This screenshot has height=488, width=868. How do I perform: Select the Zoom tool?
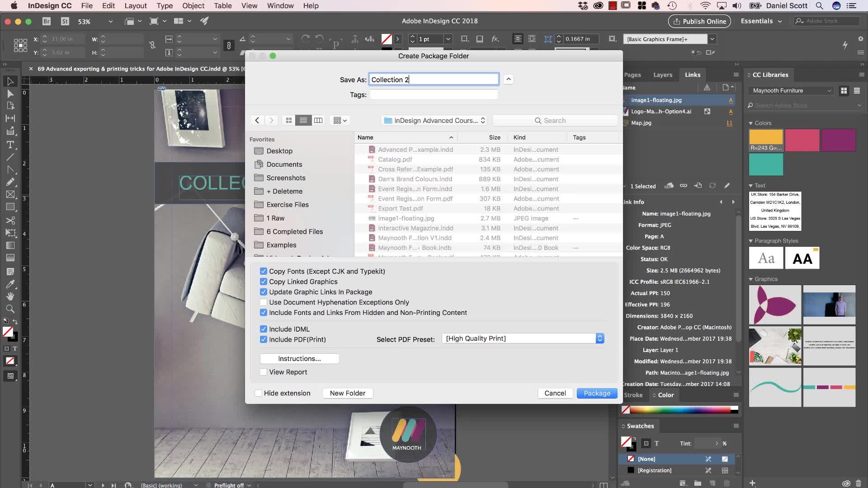(10, 309)
